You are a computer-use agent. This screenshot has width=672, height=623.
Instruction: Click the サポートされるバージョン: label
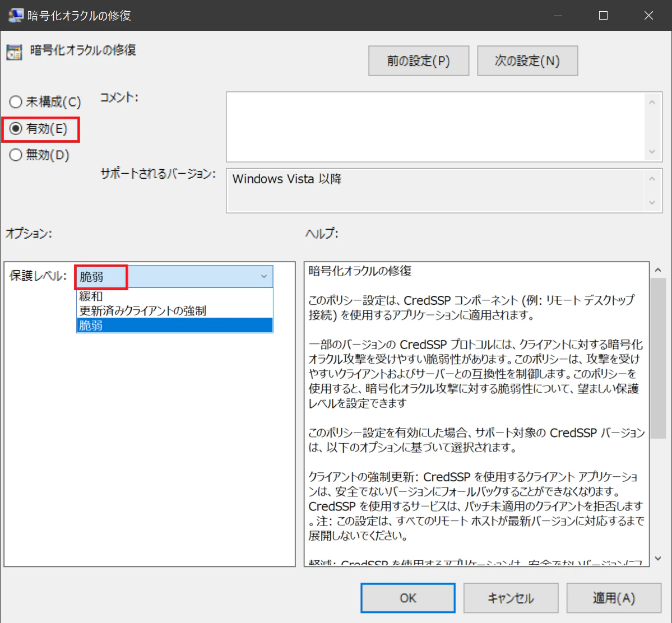[x=157, y=174]
